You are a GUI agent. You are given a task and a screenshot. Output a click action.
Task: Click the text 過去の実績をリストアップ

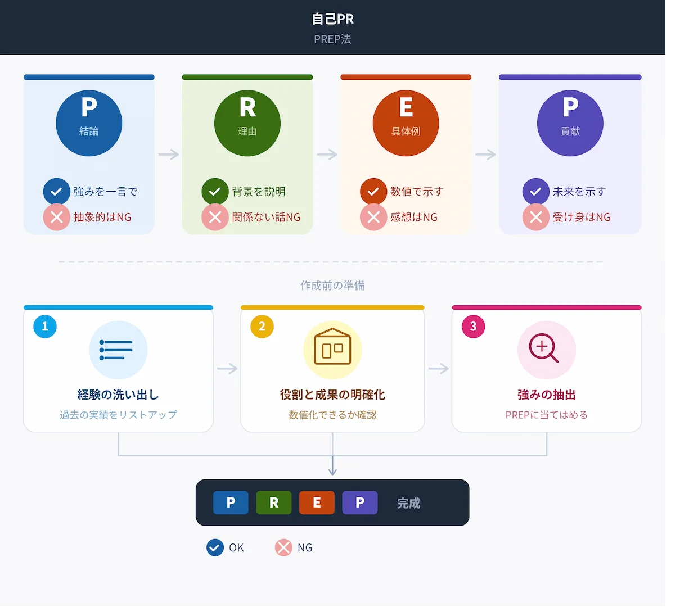point(118,415)
